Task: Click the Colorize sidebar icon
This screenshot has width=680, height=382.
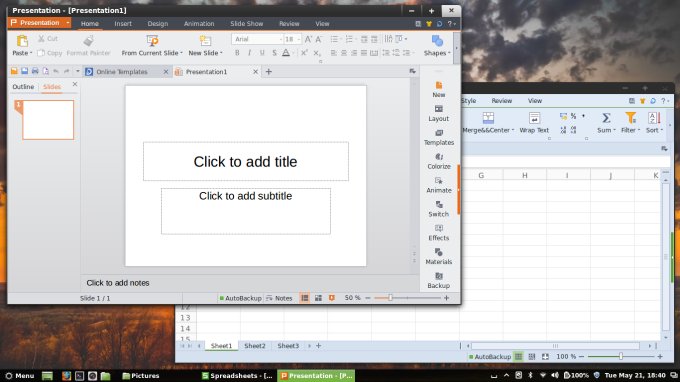Action: coord(438,161)
